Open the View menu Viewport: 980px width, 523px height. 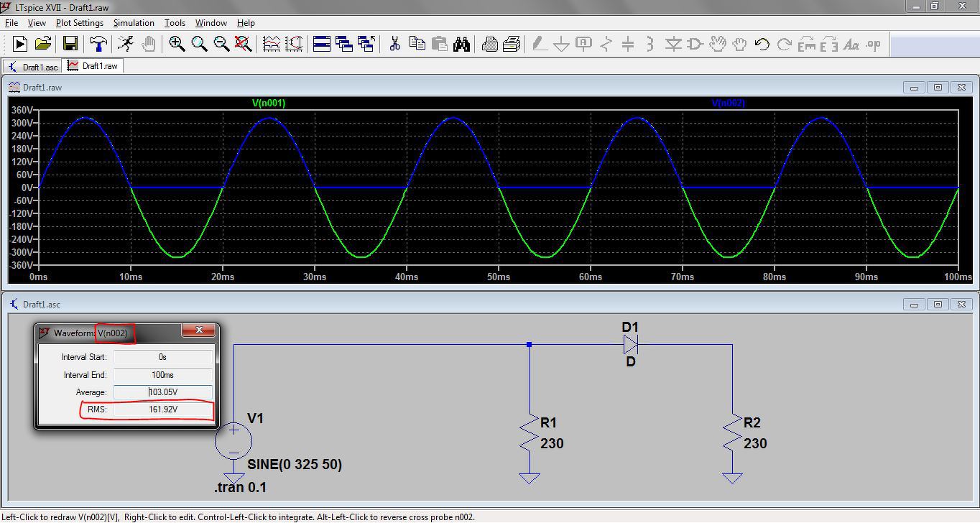pos(36,23)
